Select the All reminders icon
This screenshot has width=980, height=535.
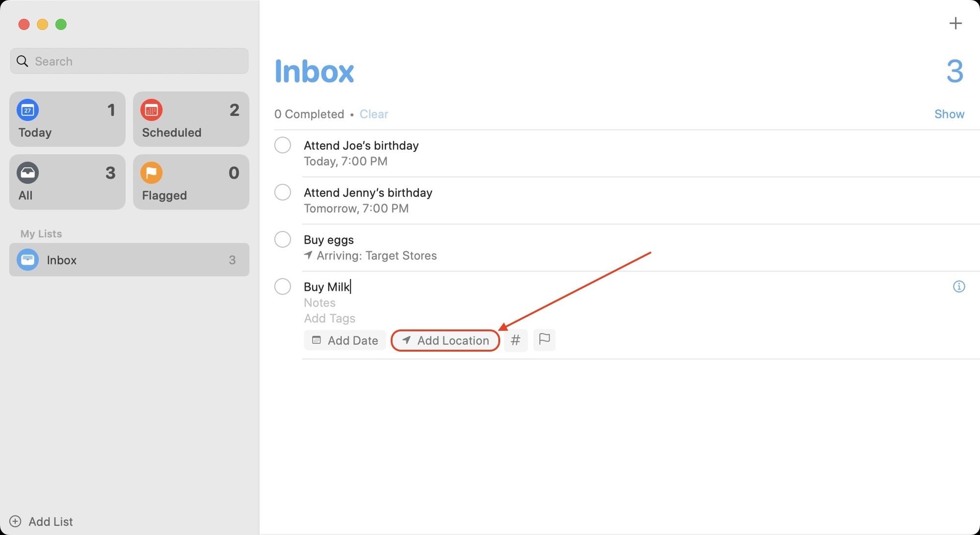28,173
